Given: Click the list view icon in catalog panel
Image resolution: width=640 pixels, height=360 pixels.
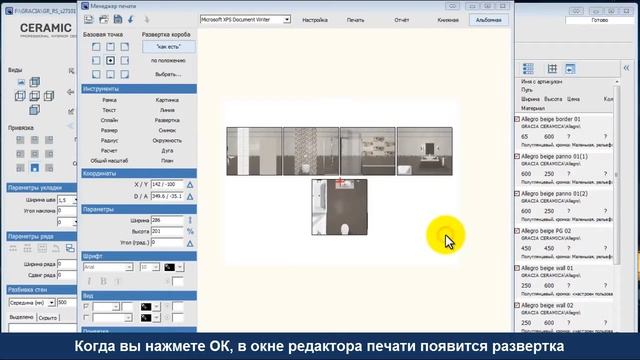Looking at the screenshot, I should coord(528,69).
